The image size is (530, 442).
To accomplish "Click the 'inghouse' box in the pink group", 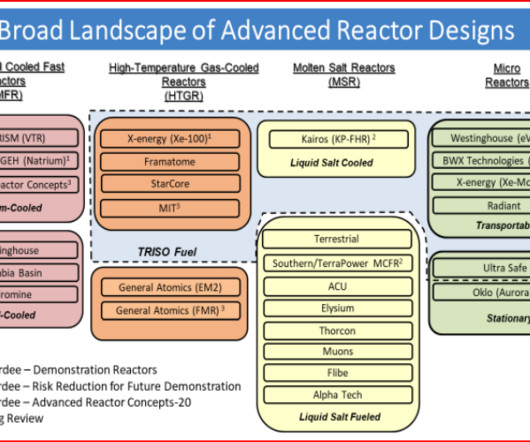I will point(39,250).
